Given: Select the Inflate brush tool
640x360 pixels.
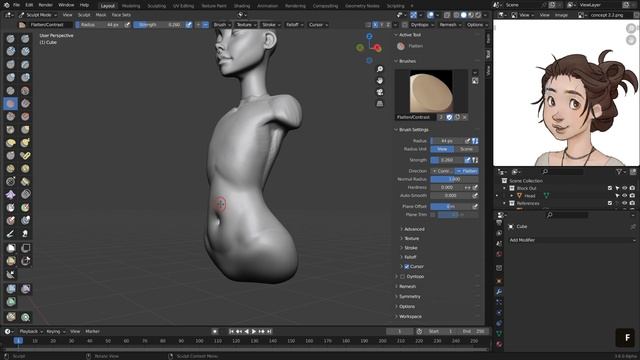Looking at the screenshot, I should tap(11, 78).
